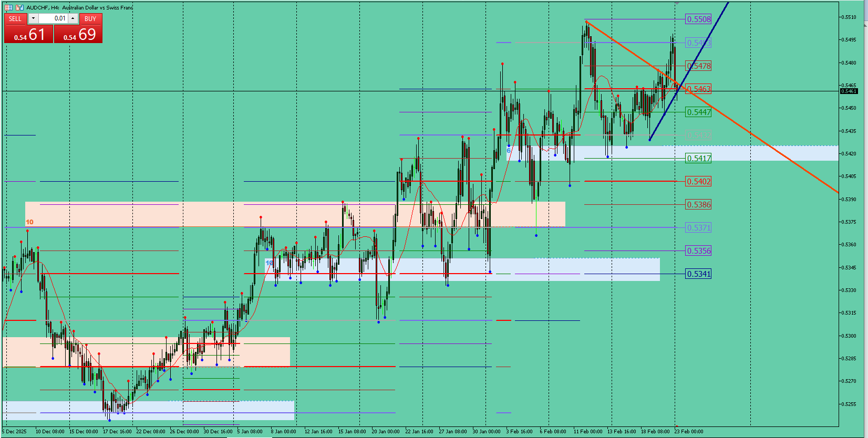Click the current price tag 0.5461 on axis
The height and width of the screenshot is (438, 868).
(849, 91)
